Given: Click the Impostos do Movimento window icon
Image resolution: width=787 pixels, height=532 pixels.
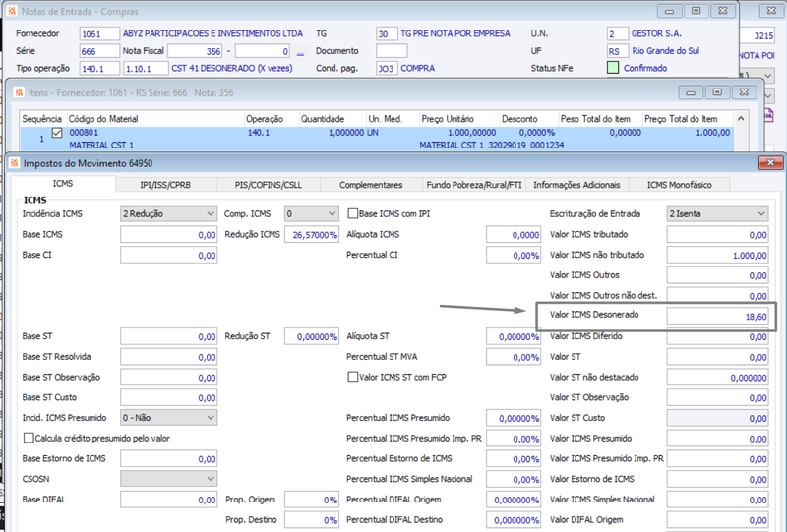Looking at the screenshot, I should coord(14,163).
